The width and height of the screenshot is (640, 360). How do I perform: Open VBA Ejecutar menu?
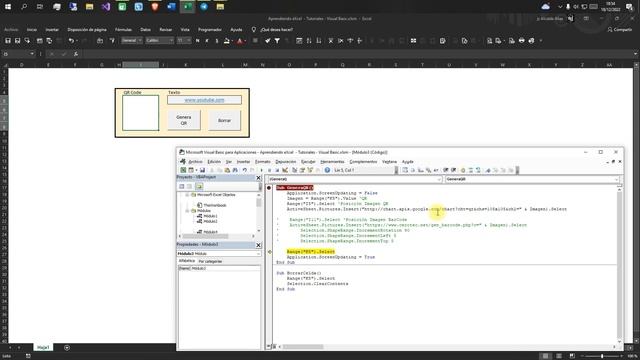(308, 162)
